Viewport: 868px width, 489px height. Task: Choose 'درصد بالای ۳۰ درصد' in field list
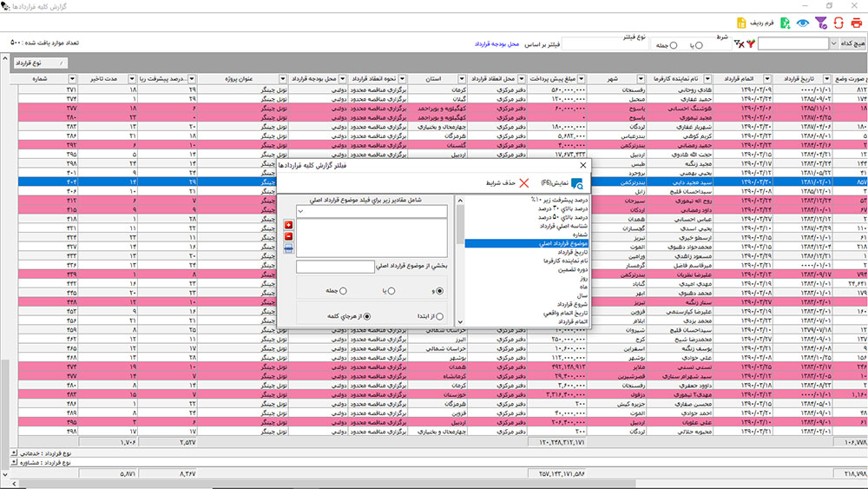click(562, 208)
